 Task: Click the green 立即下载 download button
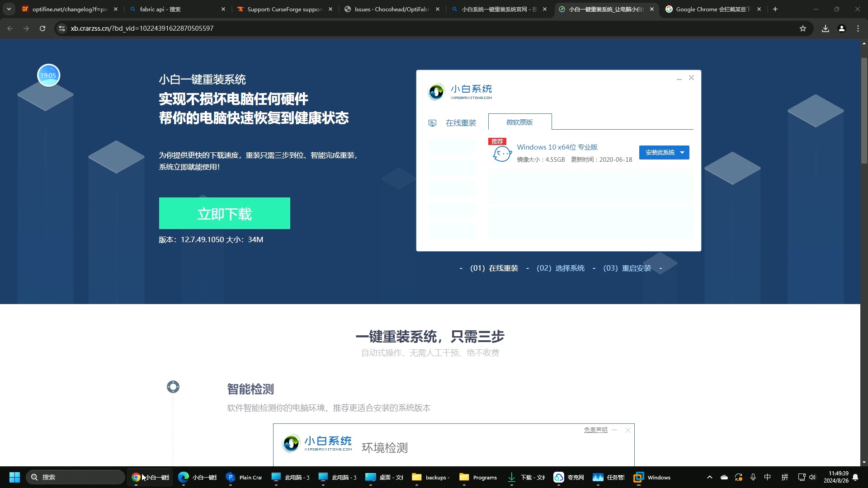[x=224, y=213]
